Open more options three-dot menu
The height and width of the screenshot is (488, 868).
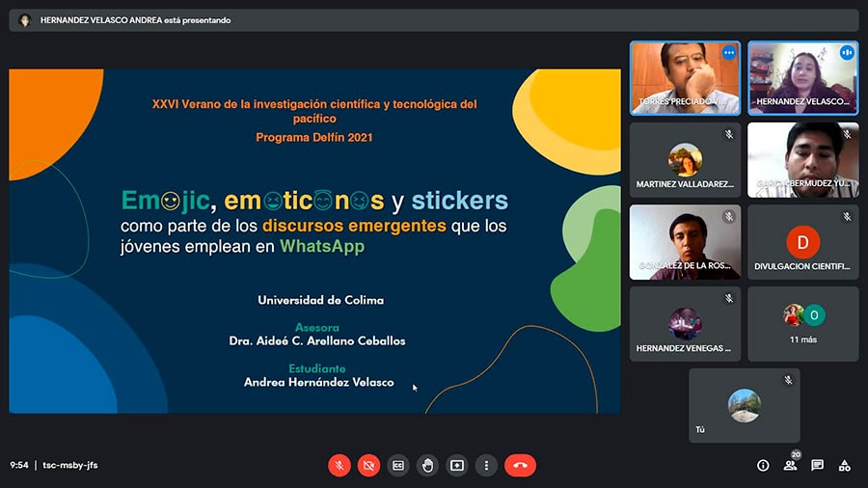[x=486, y=465]
